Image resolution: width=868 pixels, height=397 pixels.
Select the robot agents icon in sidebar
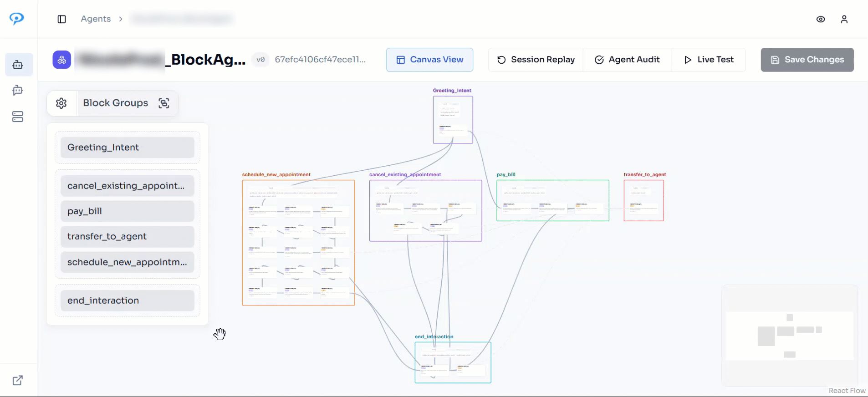(x=18, y=65)
